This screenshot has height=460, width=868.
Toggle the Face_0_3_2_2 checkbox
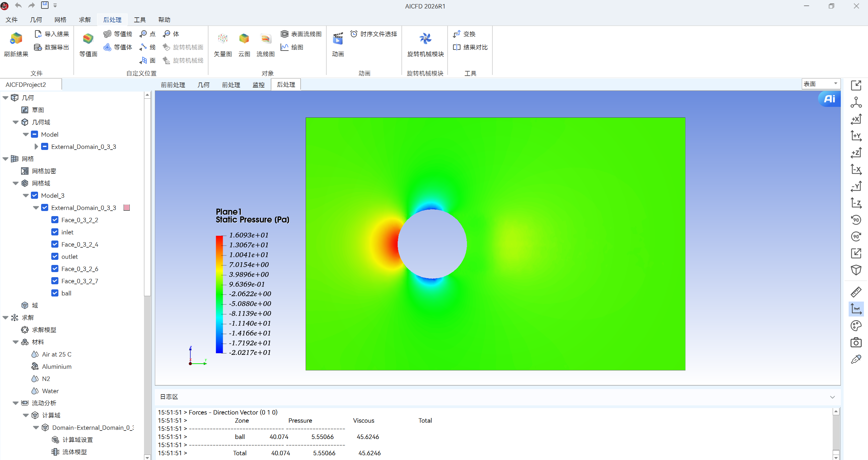coord(55,220)
